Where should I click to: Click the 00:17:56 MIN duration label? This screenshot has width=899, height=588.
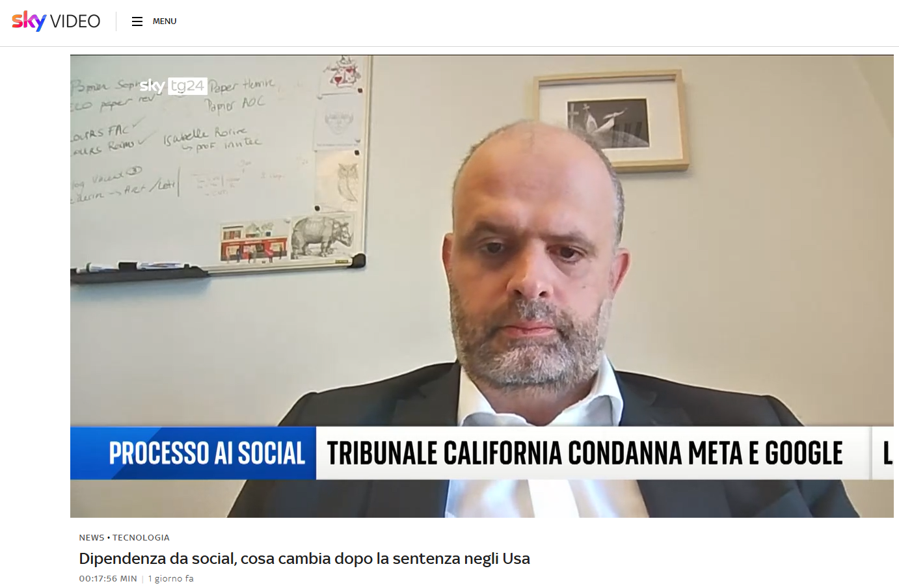click(x=108, y=578)
